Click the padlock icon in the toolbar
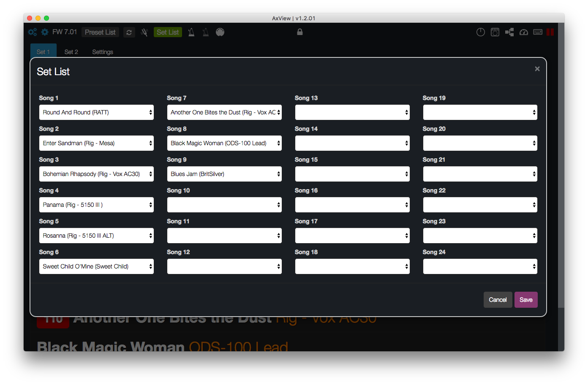The height and width of the screenshot is (385, 588). [x=300, y=32]
